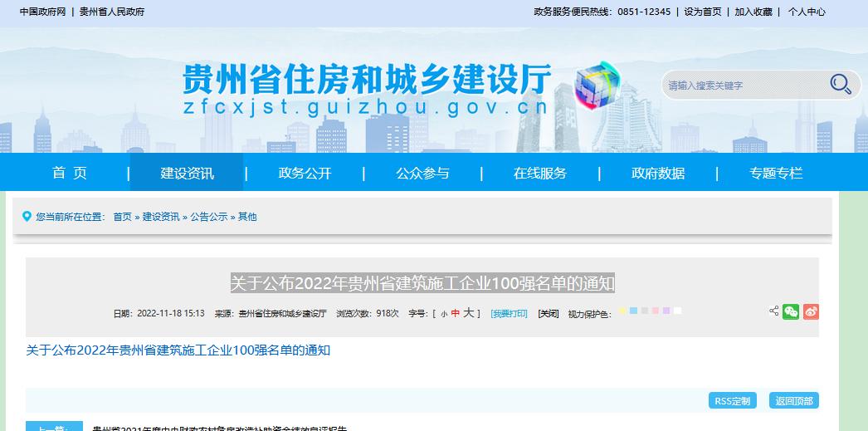868x431 pixels.
Task: Select light blue eye-protection color swatch
Action: [x=633, y=311]
